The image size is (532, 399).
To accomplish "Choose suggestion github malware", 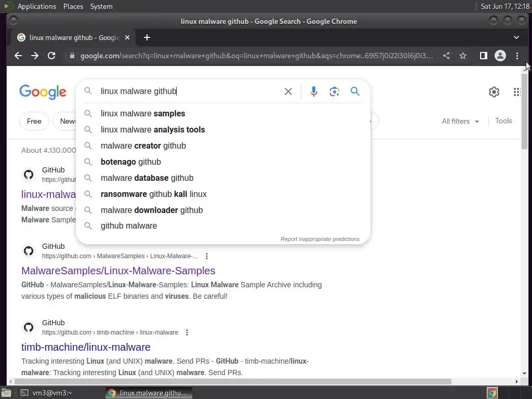I will [x=223, y=226].
